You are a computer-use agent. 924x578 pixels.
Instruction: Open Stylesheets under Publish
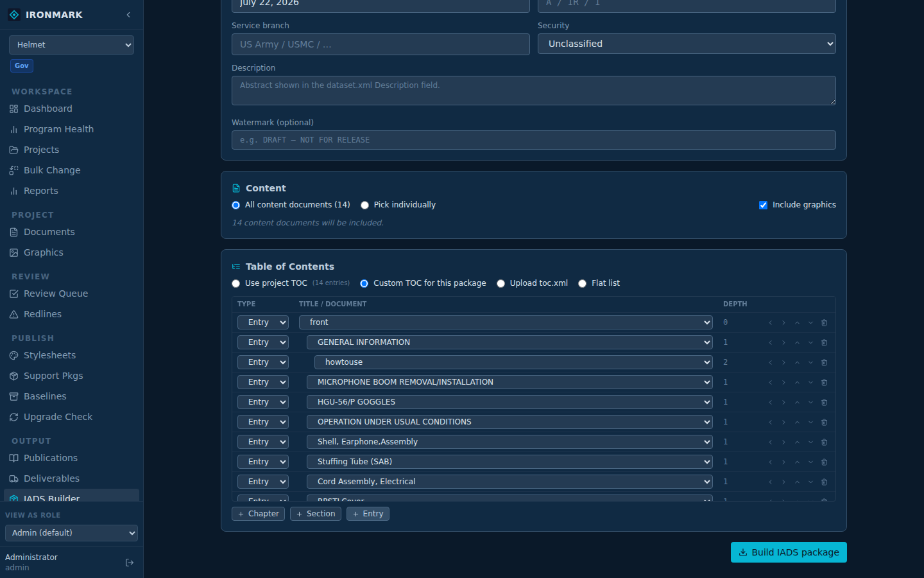point(71,355)
